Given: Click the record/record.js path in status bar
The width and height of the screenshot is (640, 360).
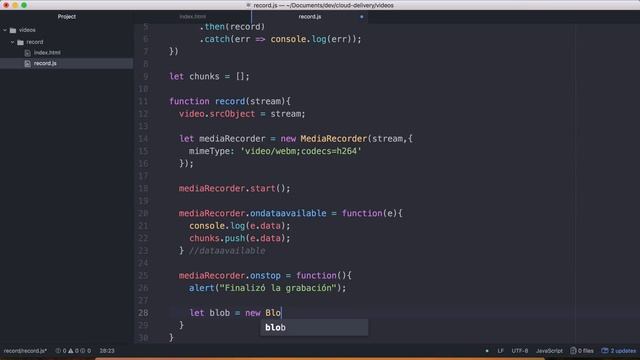Looking at the screenshot, I should (25, 351).
